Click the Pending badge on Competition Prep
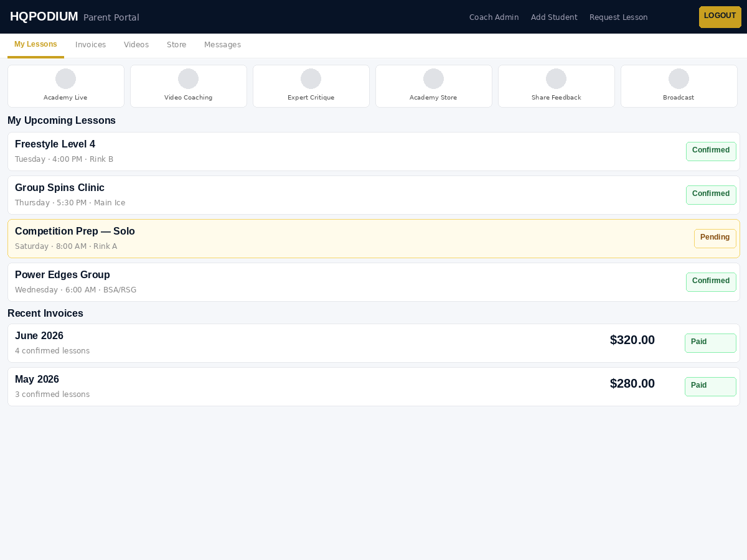 (715, 238)
